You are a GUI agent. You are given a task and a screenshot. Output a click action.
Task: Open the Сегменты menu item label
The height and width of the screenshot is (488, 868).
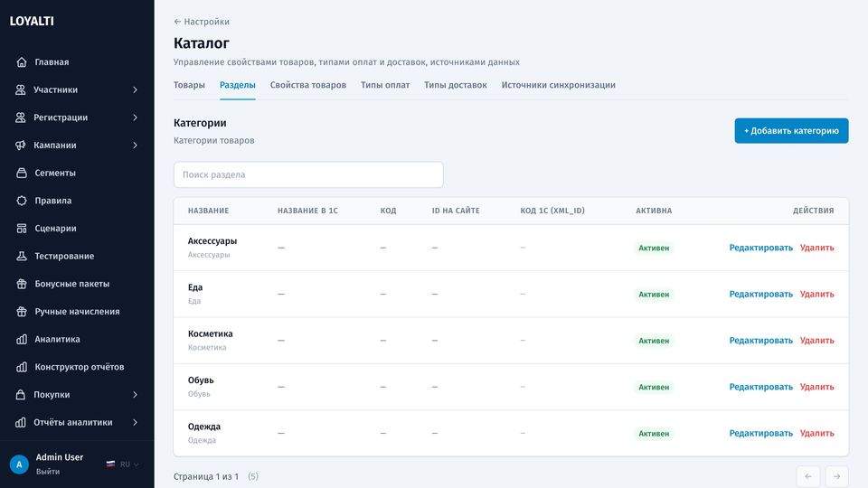pos(55,173)
